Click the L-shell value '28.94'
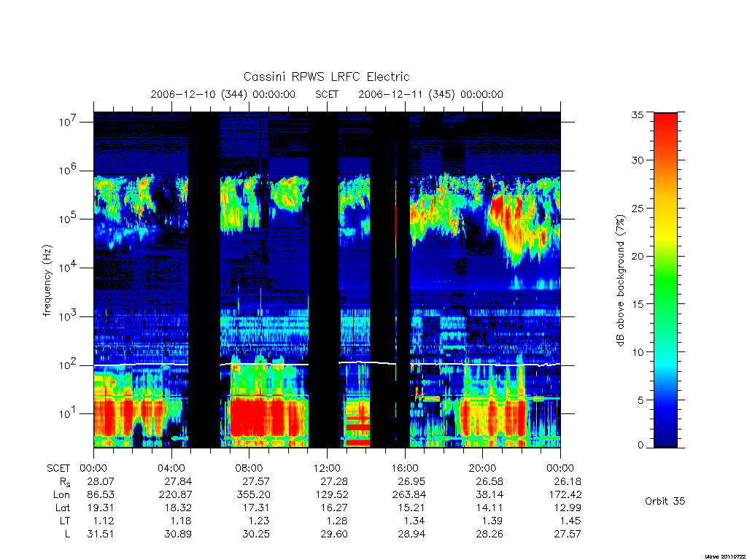Image resolution: width=747 pixels, height=560 pixels. pos(411,534)
